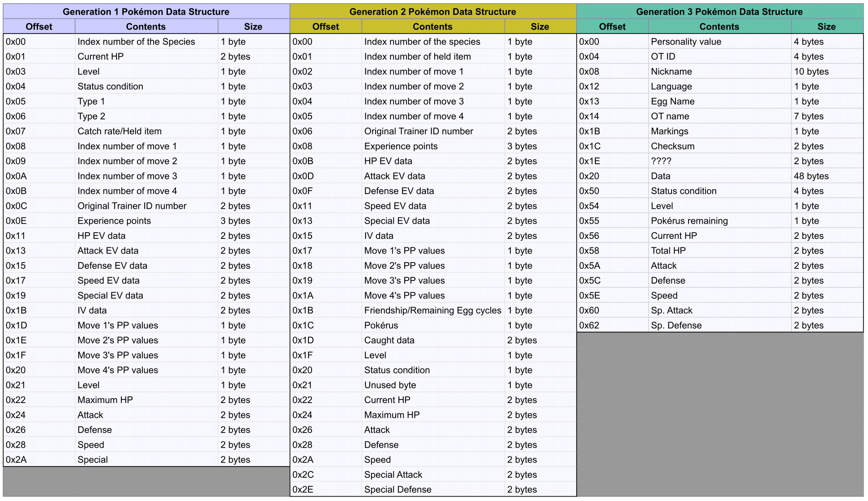Click the '????' contents cell
868x501 pixels.
coord(720,161)
